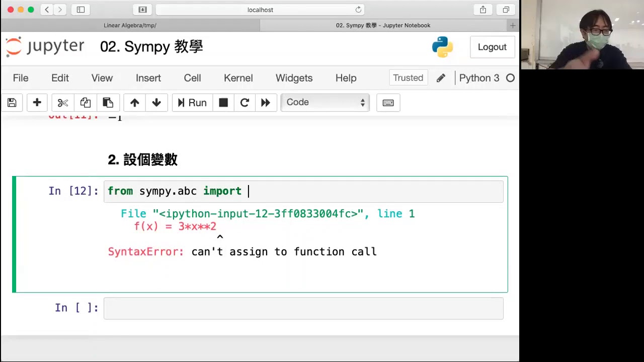
Task: Paste cells below icon
Action: (x=108, y=103)
